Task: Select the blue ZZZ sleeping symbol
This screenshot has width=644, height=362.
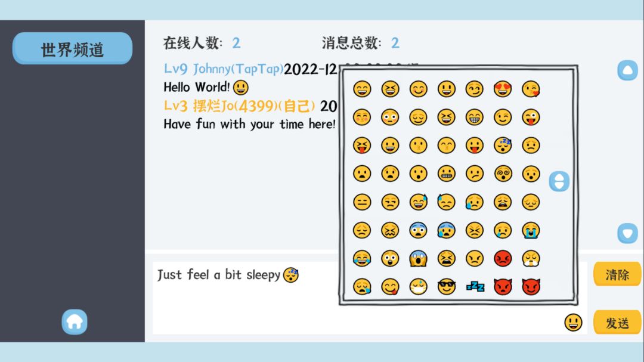Action: [474, 287]
